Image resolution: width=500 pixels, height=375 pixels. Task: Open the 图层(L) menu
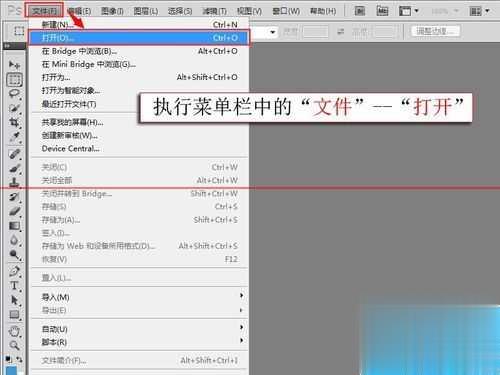[x=146, y=11]
